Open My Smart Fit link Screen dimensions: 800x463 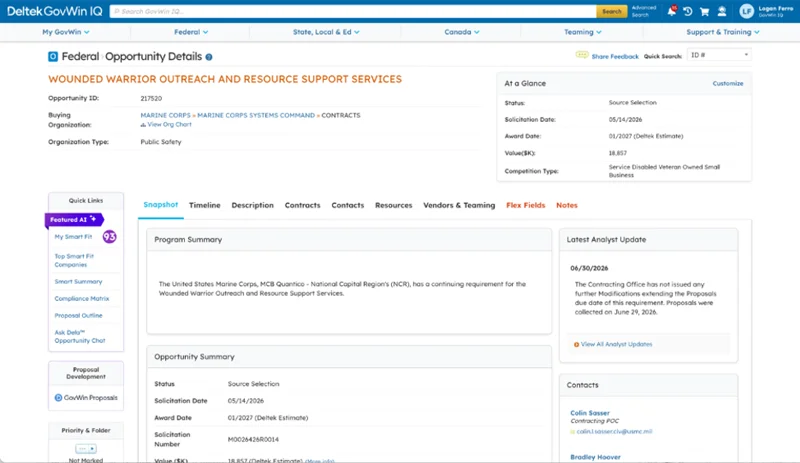73,237
